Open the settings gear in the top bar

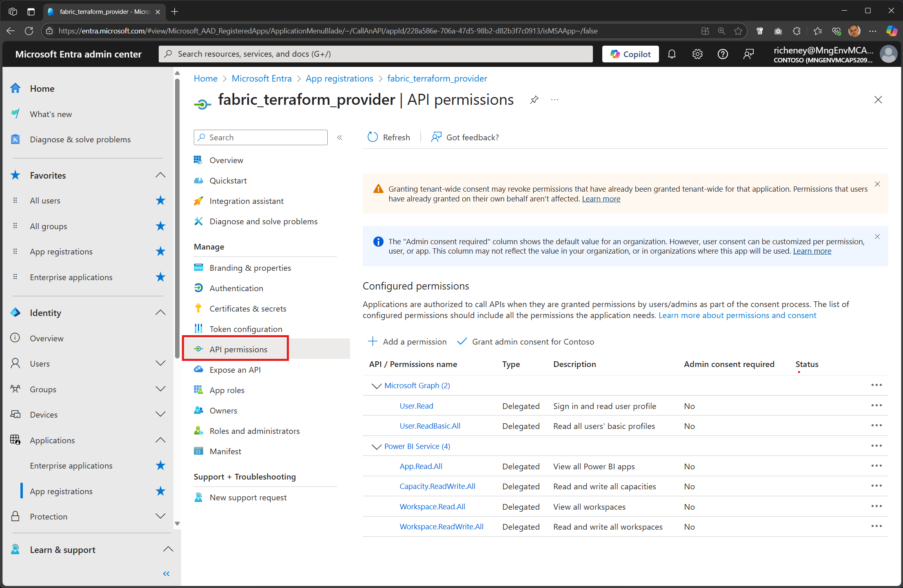click(x=697, y=54)
